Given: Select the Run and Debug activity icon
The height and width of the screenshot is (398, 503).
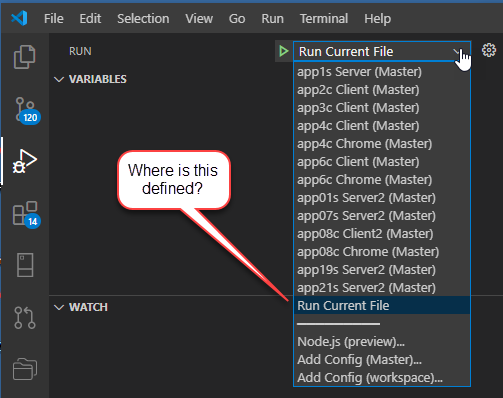Looking at the screenshot, I should pos(25,161).
